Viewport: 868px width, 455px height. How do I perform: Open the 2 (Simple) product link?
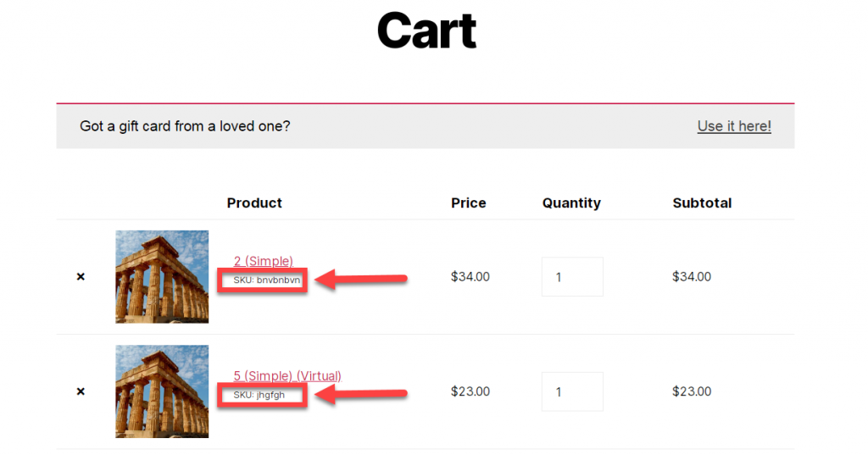tap(264, 261)
